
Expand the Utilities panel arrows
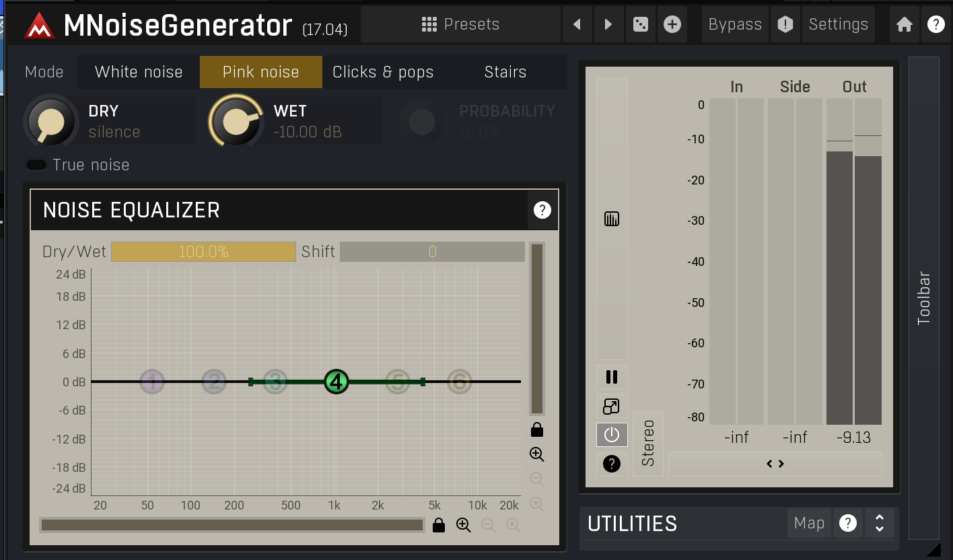pos(879,523)
